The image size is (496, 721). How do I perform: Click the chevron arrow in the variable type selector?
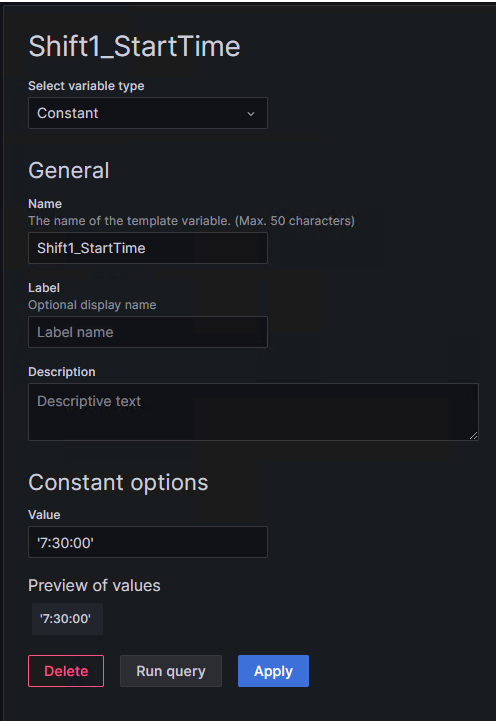click(251, 114)
